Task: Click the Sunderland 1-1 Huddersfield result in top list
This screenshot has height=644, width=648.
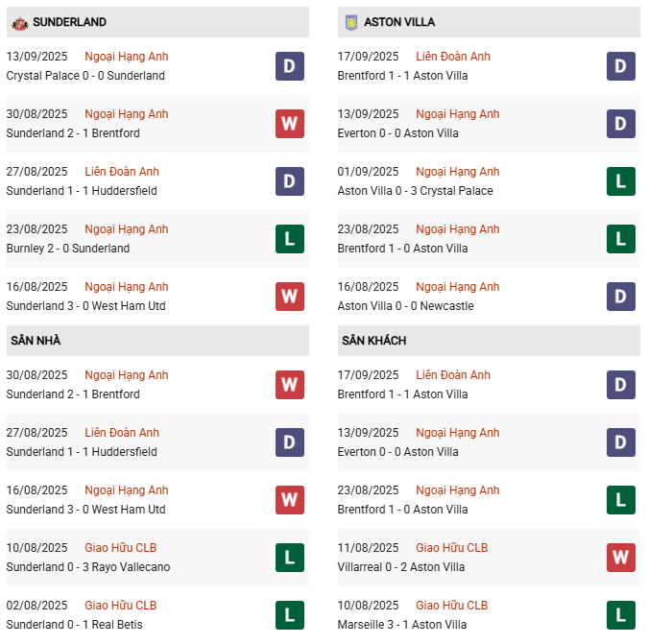Action: click(82, 191)
